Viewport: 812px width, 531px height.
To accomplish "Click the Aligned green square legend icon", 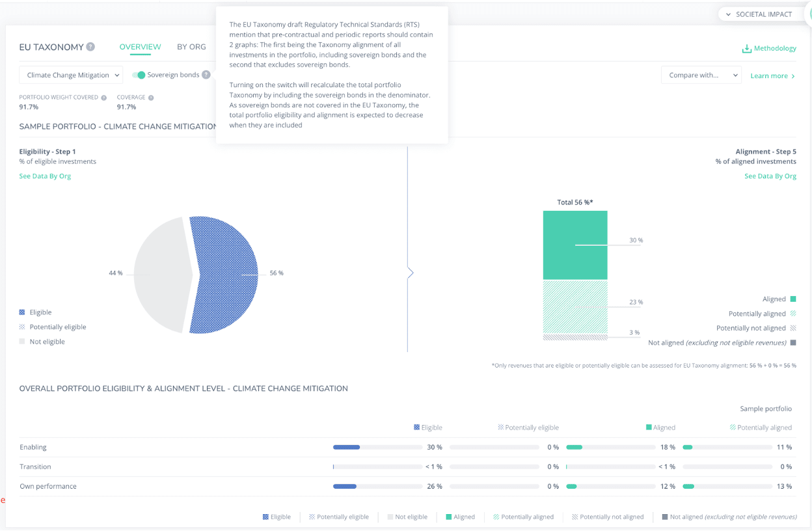I will point(792,299).
